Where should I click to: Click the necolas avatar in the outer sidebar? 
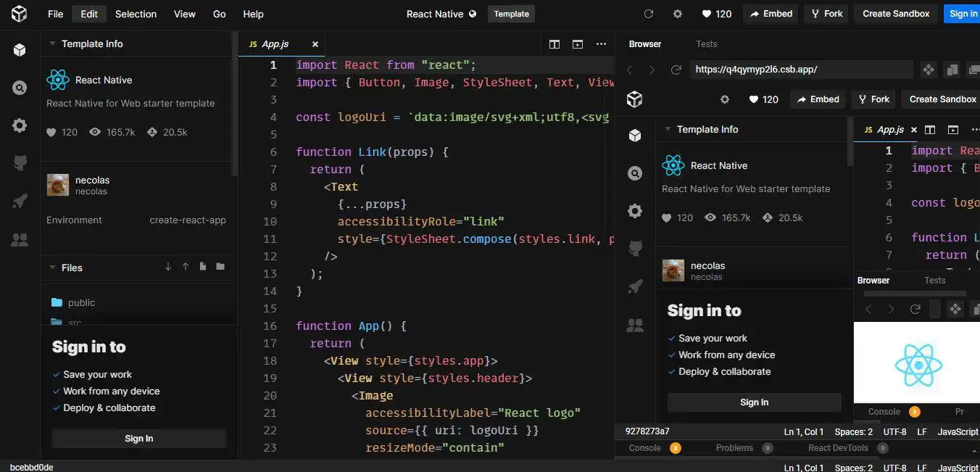58,185
